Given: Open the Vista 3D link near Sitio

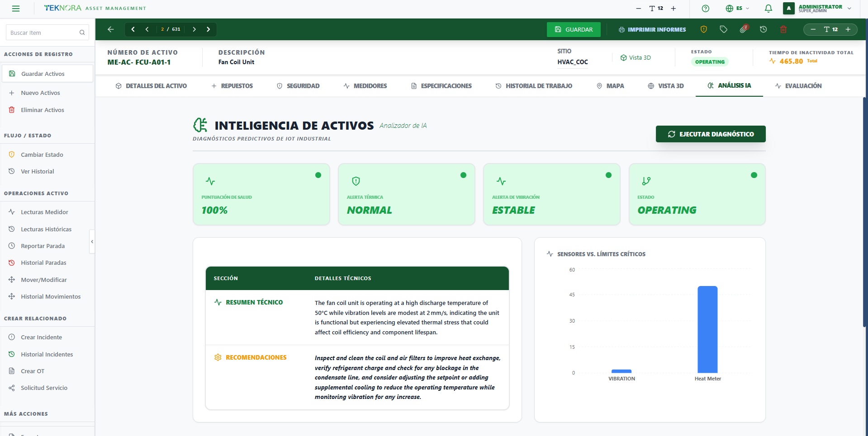Looking at the screenshot, I should (636, 58).
